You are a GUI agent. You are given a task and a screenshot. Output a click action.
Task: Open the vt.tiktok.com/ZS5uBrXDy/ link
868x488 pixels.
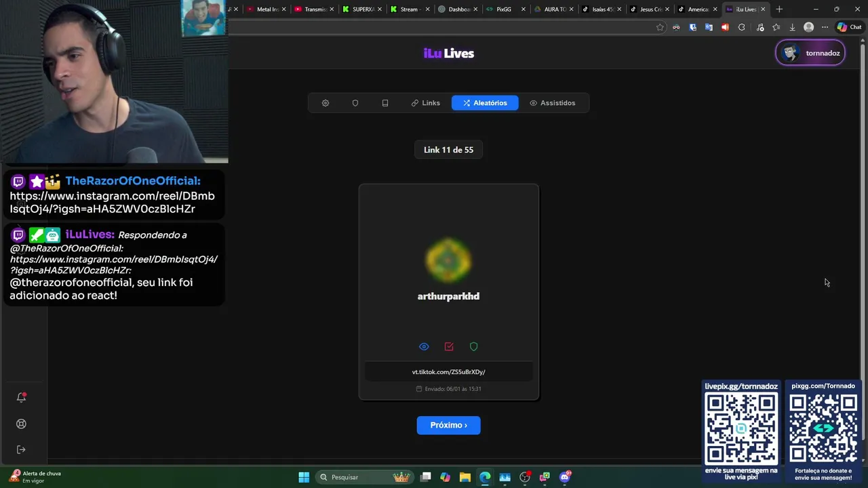pos(449,371)
